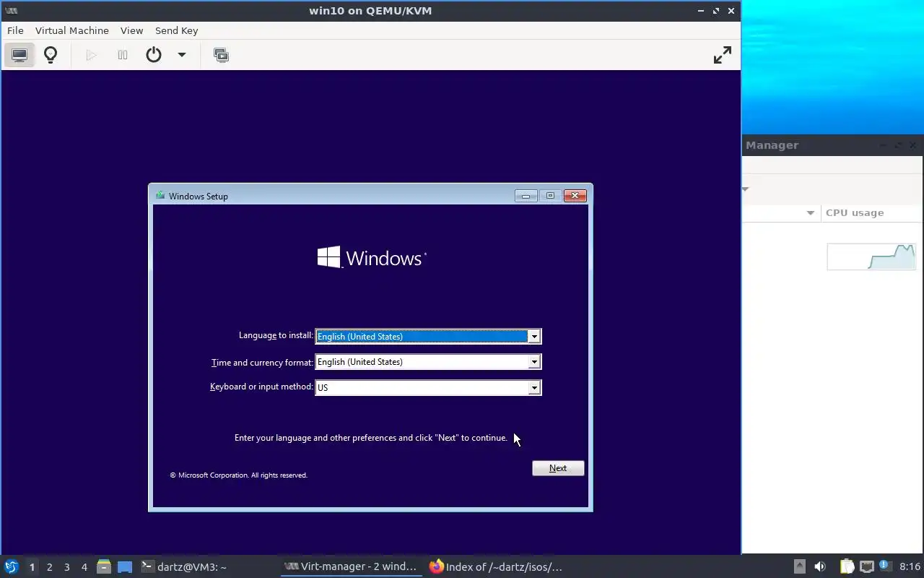Image resolution: width=924 pixels, height=578 pixels.
Task: Switch viewer to fullscreen mode
Action: point(723,55)
